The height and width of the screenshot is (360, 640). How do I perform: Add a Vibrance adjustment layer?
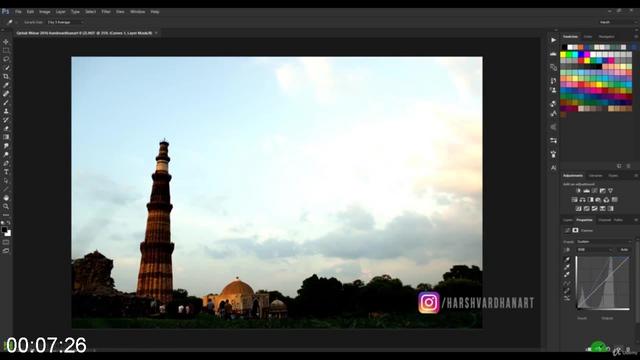(x=611, y=191)
